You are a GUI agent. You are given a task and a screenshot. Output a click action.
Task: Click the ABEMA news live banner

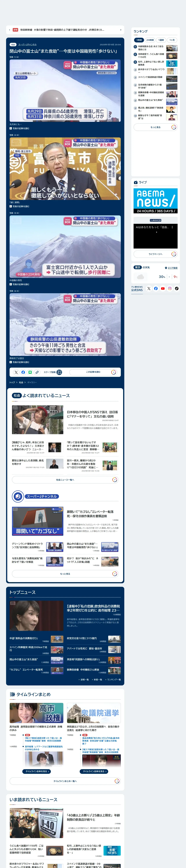[x=156, y=201]
